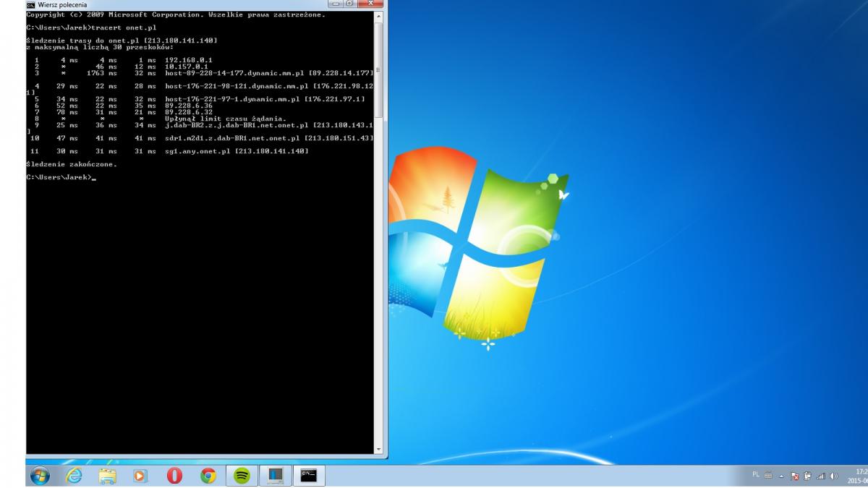Click the 'Śledzenie trasy do onet.pl' line

click(122, 40)
